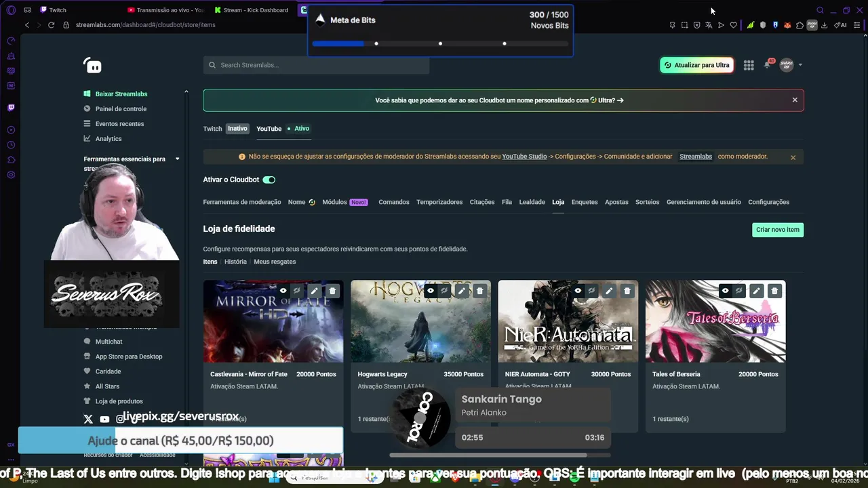This screenshot has width=868, height=488.
Task: Open the História sub-tab
Action: 235,262
